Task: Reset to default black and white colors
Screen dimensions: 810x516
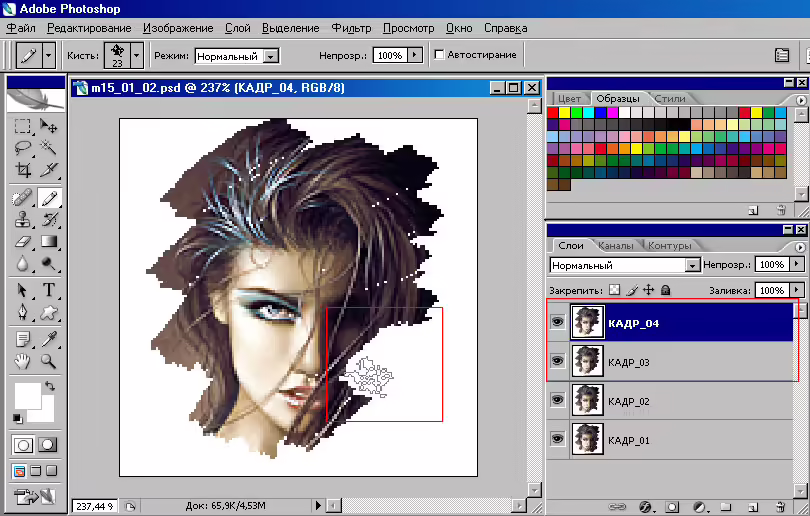Action: point(18,418)
